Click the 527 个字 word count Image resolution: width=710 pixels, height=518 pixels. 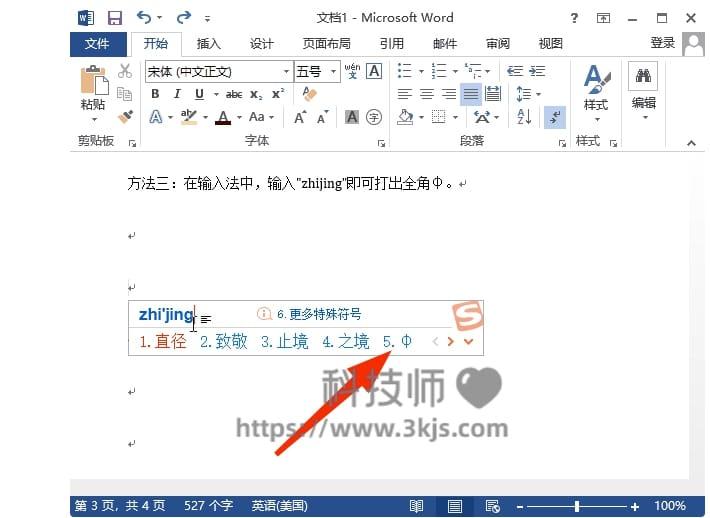[208, 506]
